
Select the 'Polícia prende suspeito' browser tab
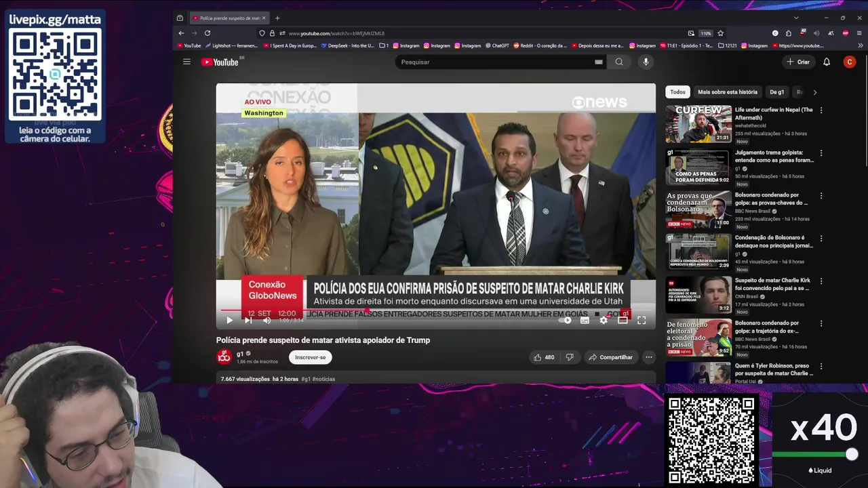click(x=229, y=18)
